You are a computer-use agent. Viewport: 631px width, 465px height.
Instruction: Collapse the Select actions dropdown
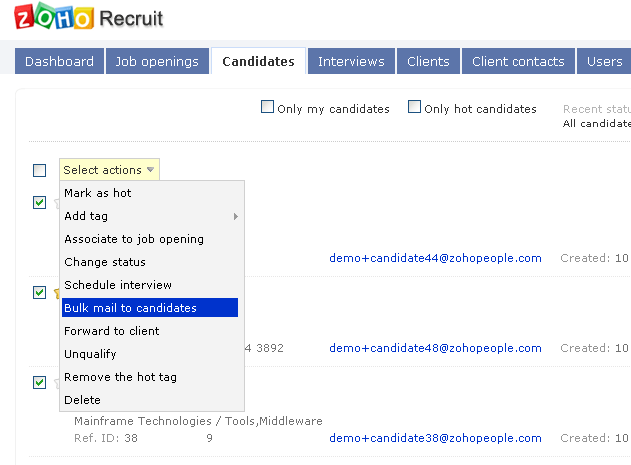click(x=109, y=170)
